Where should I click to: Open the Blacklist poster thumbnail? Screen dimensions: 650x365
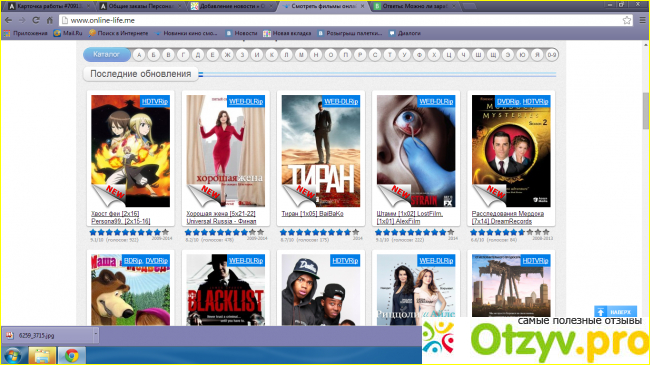pos(226,290)
